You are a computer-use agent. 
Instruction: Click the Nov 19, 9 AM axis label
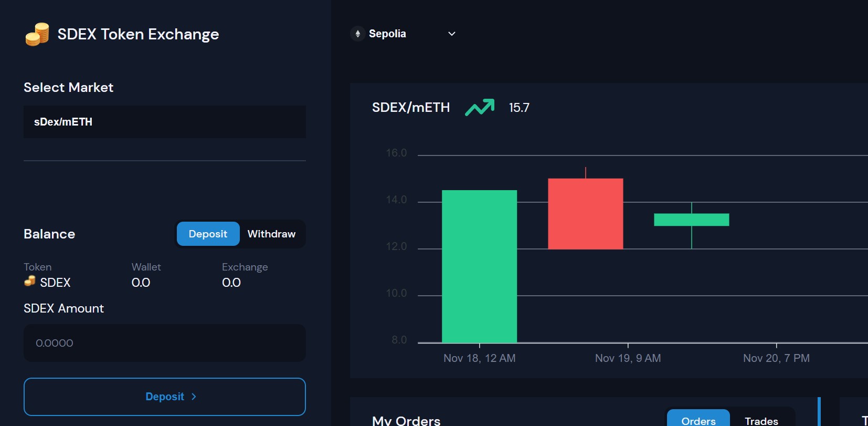point(628,358)
